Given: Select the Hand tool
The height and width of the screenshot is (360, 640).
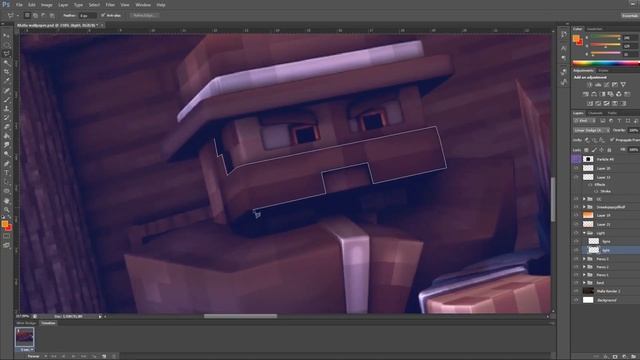Looking at the screenshot, I should (7, 200).
